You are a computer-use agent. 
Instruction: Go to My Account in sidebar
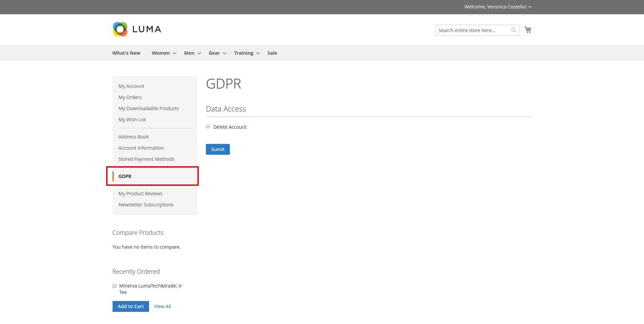tap(131, 86)
